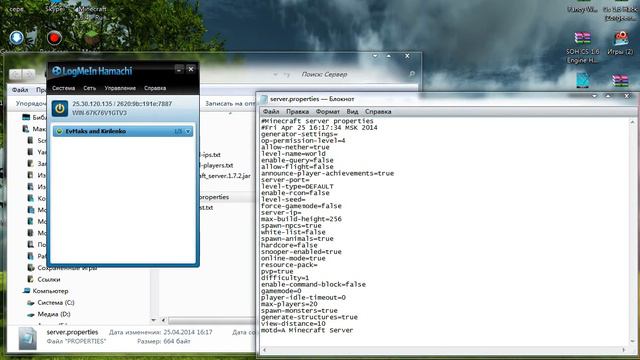Click the online-mode=true line in Notepad
Viewport: 640px width, 360px height.
[293, 258]
